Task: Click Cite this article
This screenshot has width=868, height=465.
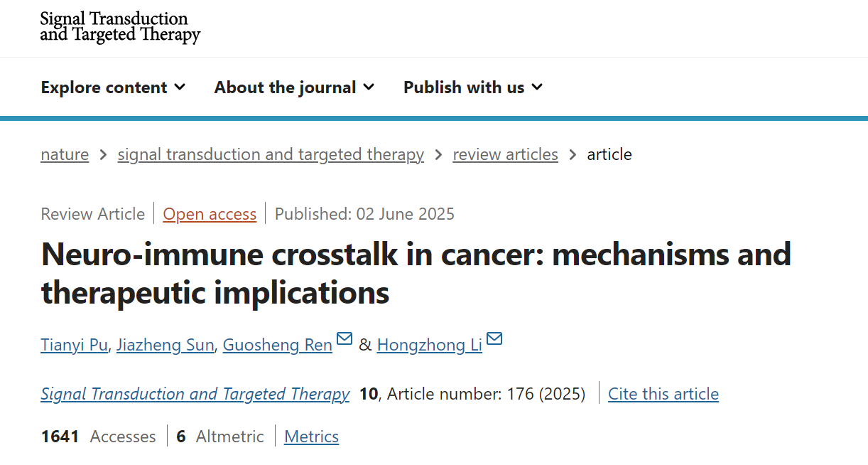Action: tap(663, 394)
